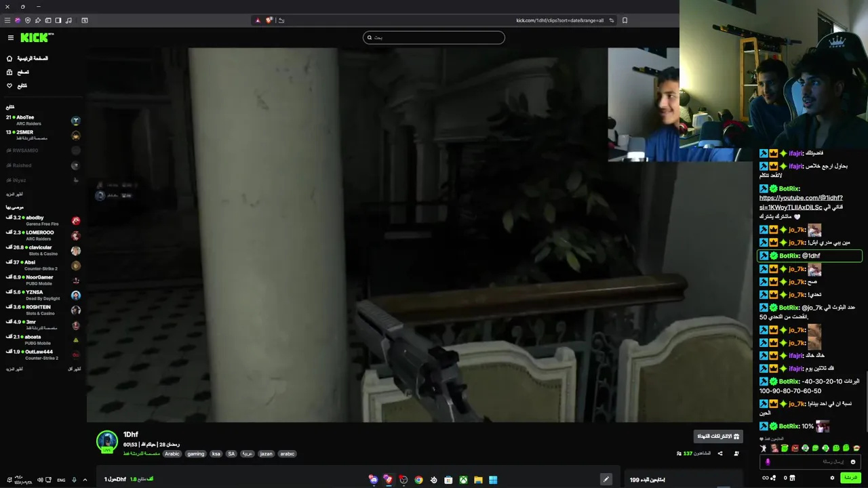Click the AboTee avatar thumbnail
This screenshot has height=488, width=868.
click(x=75, y=121)
